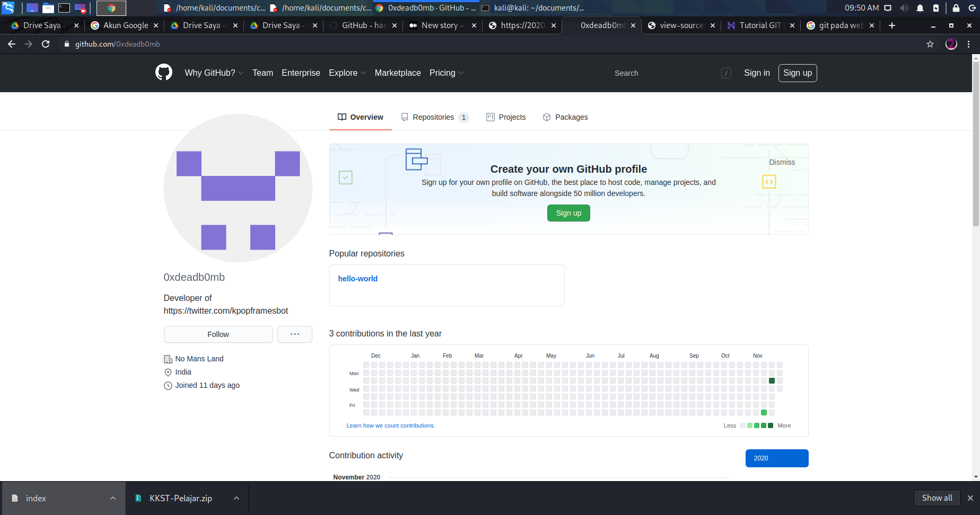The image size is (980, 515).
Task: Click the header Sign up button
Action: click(798, 73)
